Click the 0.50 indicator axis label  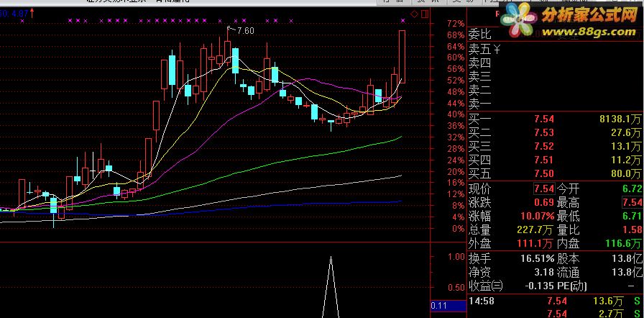pos(456,287)
